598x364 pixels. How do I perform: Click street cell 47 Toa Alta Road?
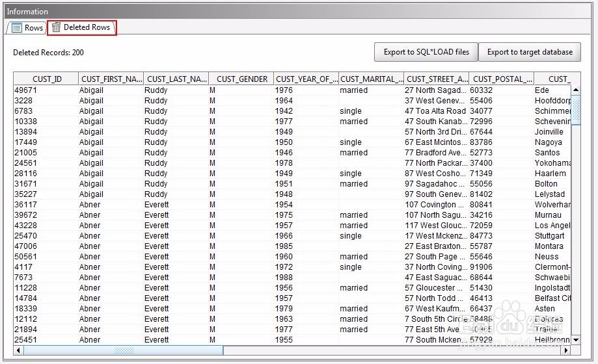(x=436, y=111)
